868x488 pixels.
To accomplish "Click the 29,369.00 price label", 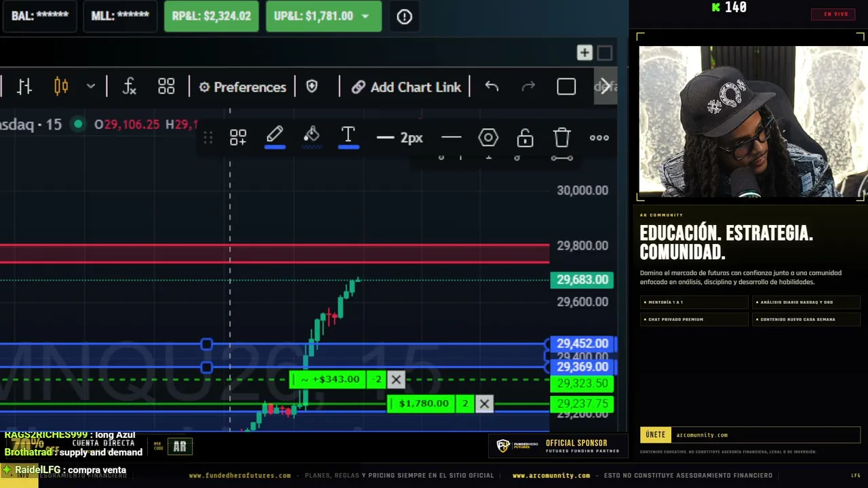I will tap(582, 367).
